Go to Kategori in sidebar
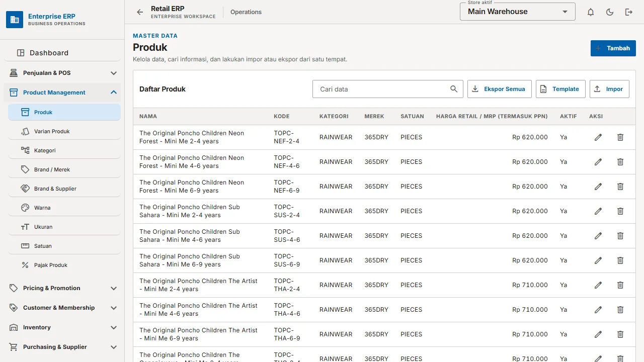Viewport: 644px width, 362px height. tap(64, 150)
